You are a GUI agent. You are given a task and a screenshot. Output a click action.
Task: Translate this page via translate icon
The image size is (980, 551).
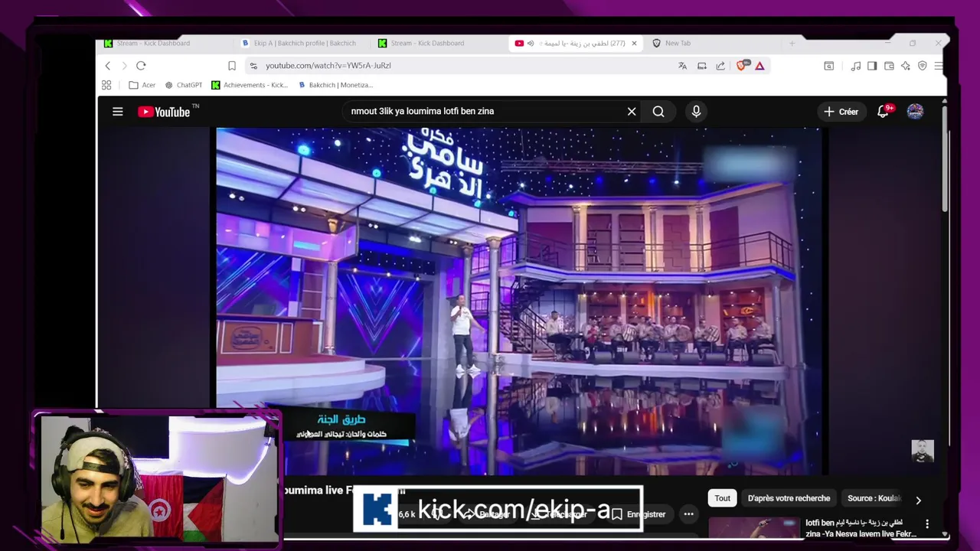tap(682, 66)
